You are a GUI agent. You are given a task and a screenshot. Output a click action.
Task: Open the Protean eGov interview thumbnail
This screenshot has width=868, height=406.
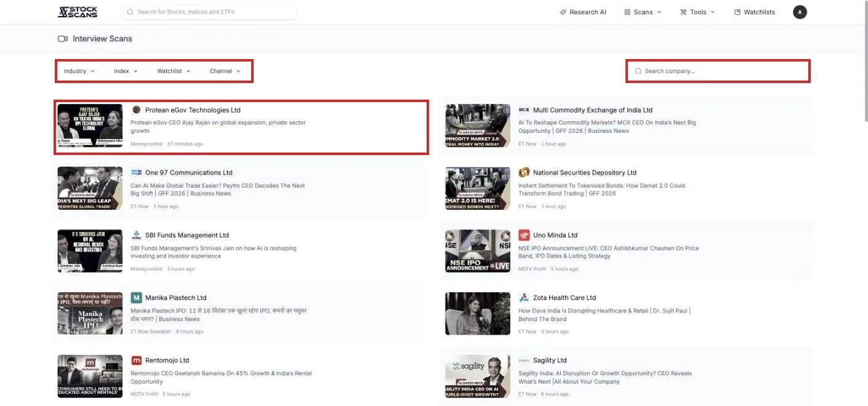[90, 125]
